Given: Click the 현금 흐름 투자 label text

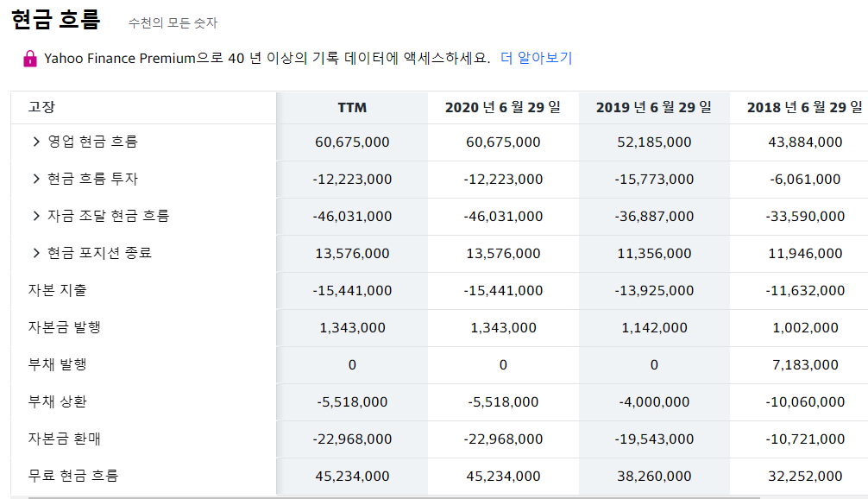Looking at the screenshot, I should coord(92,179).
